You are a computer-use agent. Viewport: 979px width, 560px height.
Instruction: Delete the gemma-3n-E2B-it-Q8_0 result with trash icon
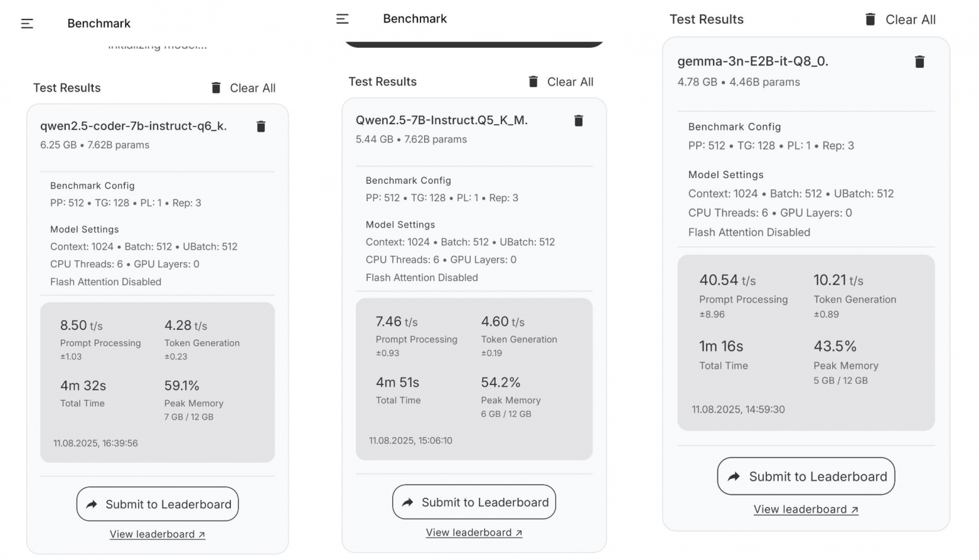point(919,61)
